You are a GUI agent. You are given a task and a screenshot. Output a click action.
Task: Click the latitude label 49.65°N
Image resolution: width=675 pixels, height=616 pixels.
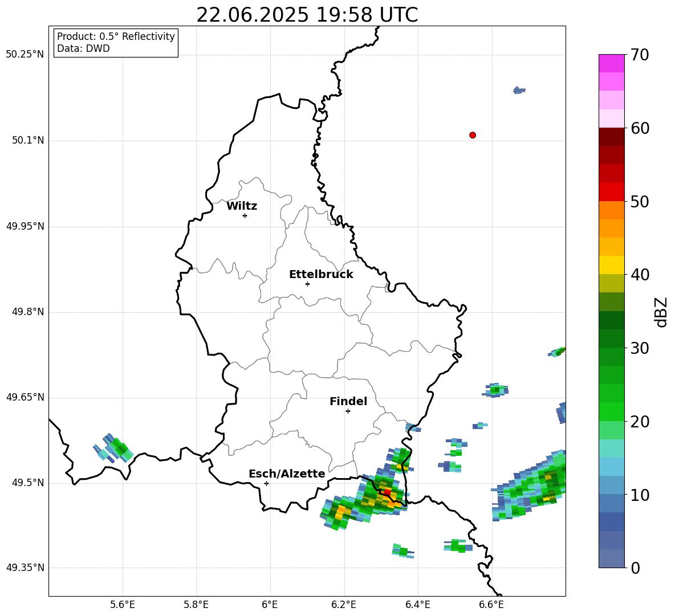click(25, 397)
